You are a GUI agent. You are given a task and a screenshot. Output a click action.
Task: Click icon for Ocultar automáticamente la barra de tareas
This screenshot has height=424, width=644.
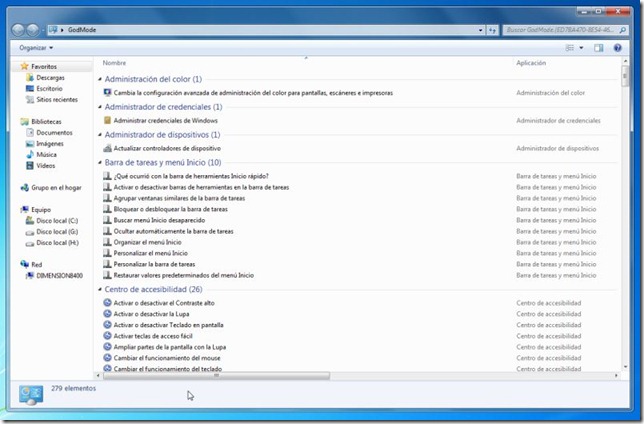[x=108, y=231]
